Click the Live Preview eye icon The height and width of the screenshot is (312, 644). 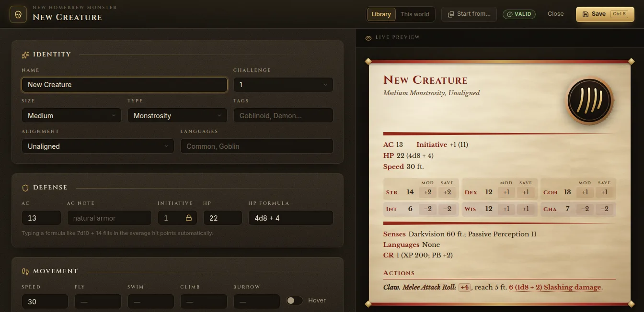[368, 38]
